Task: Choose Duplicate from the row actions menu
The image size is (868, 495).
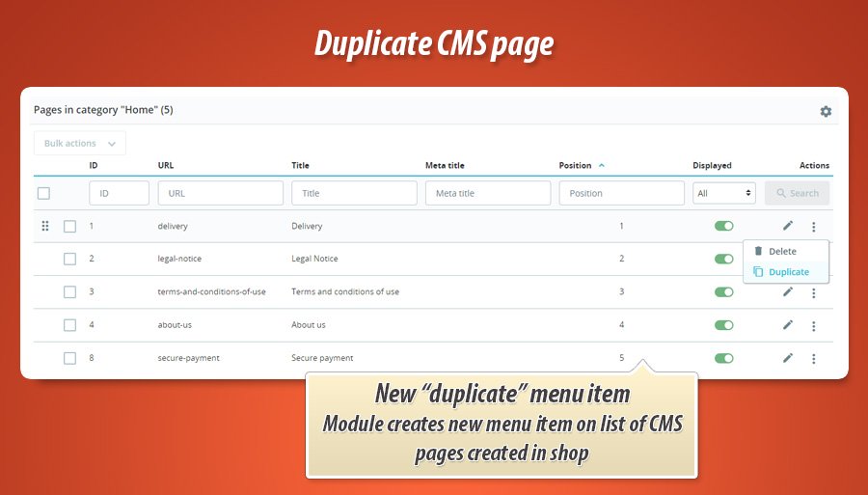Action: (x=781, y=272)
